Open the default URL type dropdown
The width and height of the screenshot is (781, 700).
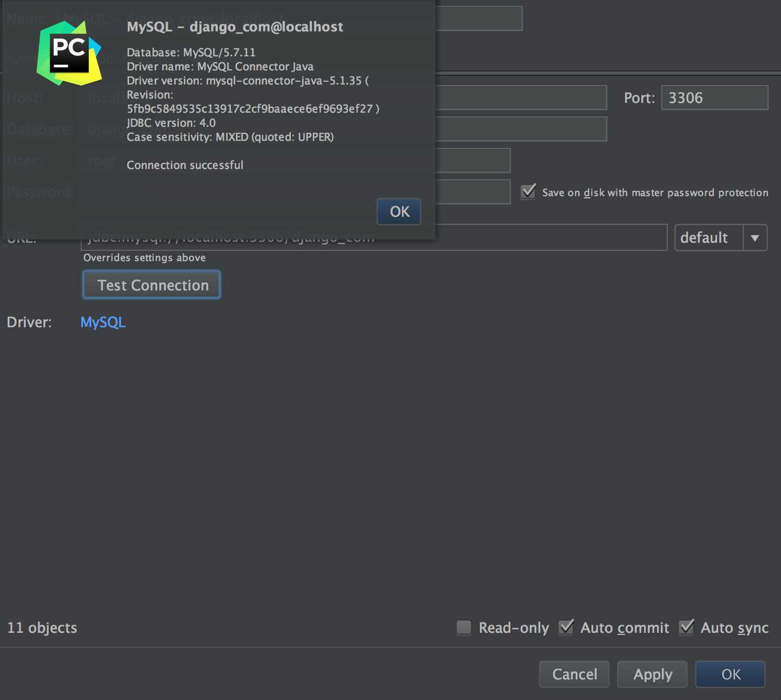(x=721, y=238)
